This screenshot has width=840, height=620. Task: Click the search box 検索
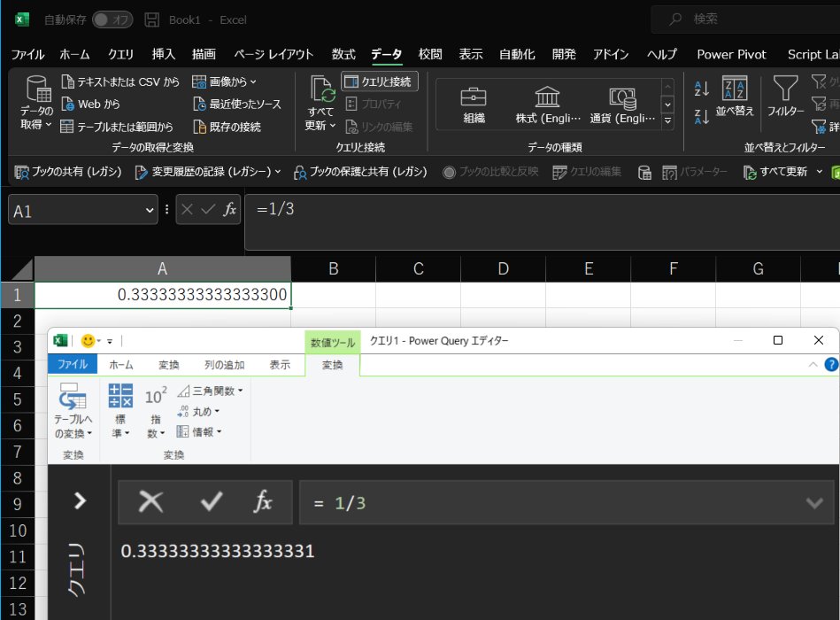[744, 19]
